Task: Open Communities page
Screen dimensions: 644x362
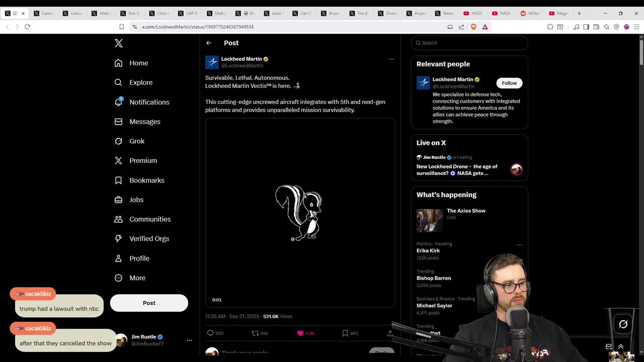Action: coord(143,219)
